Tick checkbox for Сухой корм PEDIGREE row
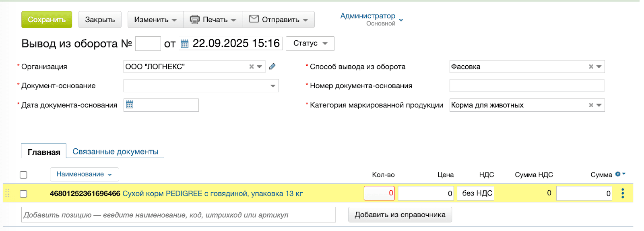Screen dimensions: 644x231 pos(23,194)
